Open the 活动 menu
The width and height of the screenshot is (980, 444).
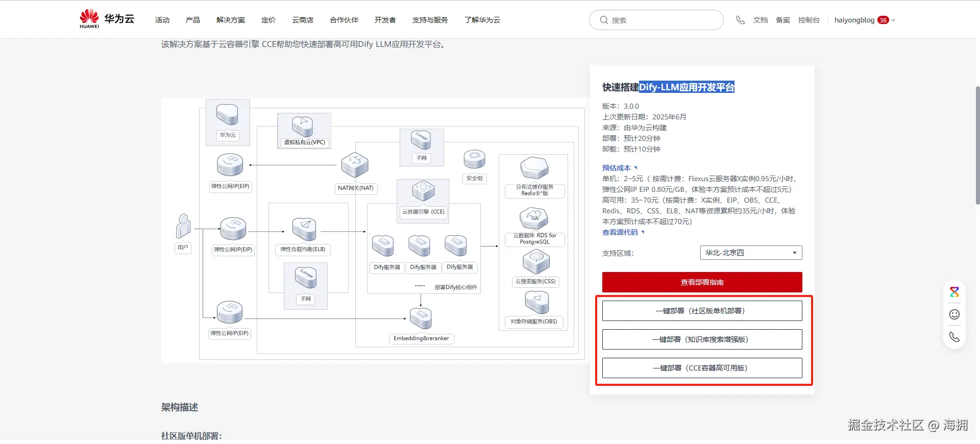(x=162, y=20)
